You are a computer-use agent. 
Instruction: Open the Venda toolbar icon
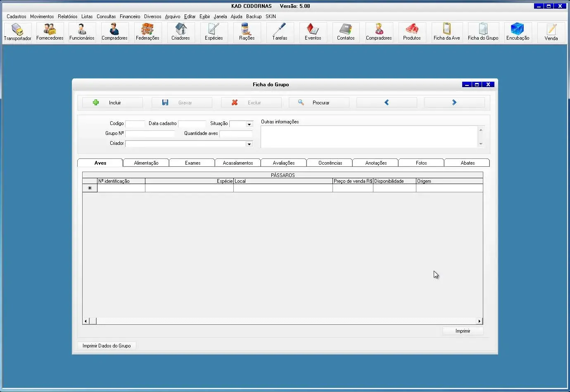(551, 32)
